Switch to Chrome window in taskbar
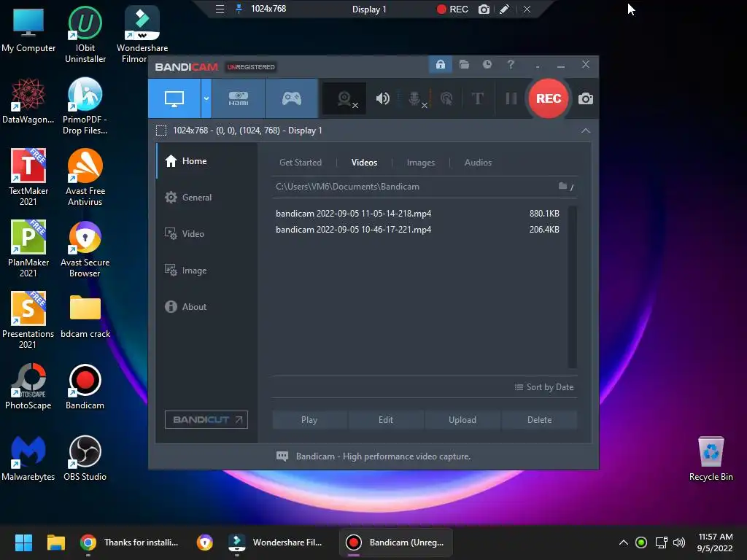The height and width of the screenshot is (560, 747). pyautogui.click(x=129, y=542)
